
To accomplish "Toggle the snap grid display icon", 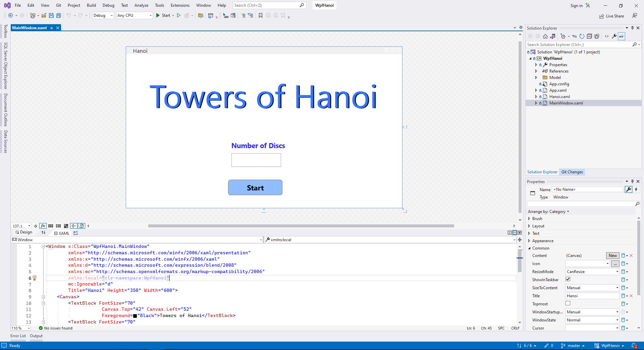I will coord(51,226).
